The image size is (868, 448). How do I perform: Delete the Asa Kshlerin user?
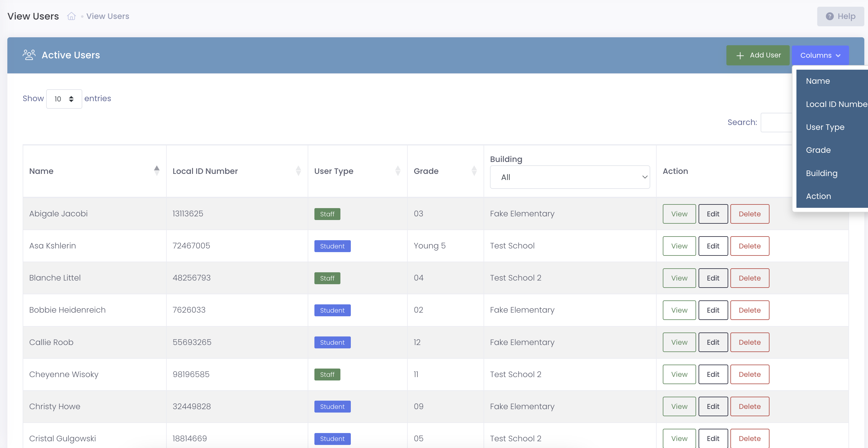point(749,246)
